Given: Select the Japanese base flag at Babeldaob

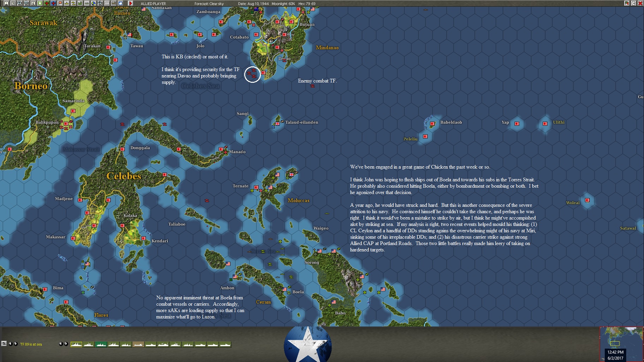Looking at the screenshot, I should pos(433,123).
